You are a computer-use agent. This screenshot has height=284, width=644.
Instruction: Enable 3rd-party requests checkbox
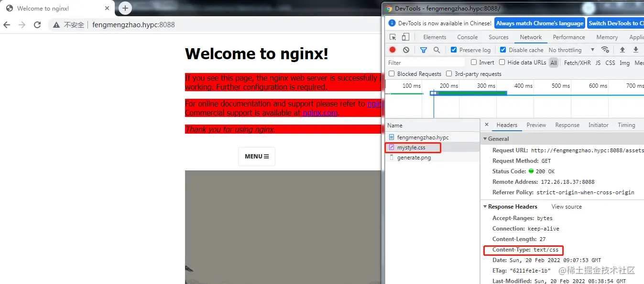(449, 74)
